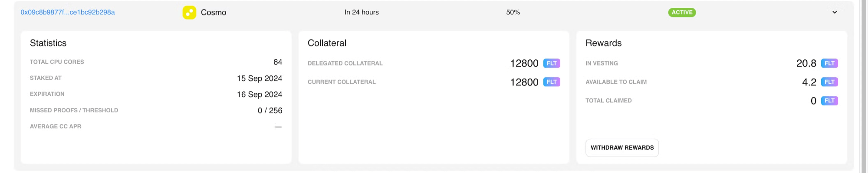
Task: Click the 4.2 available to claim amount
Action: 809,82
